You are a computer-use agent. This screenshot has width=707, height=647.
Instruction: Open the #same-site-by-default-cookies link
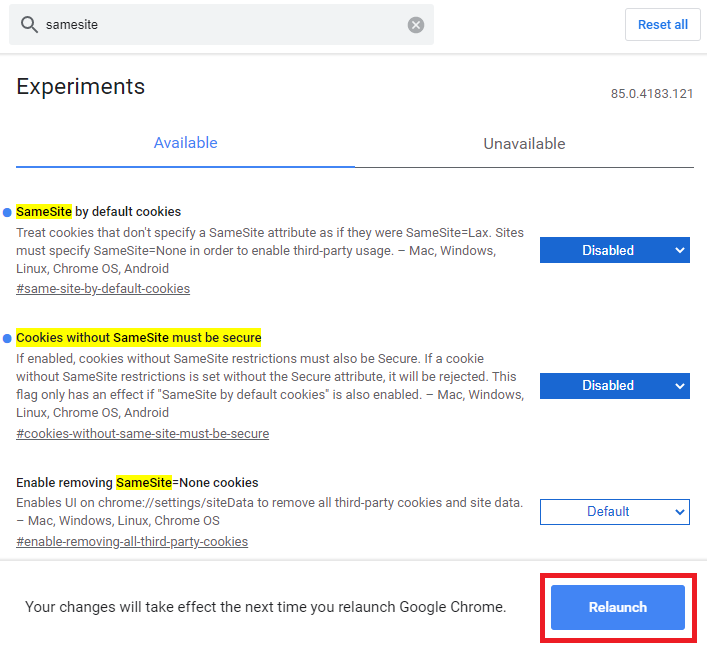(103, 289)
